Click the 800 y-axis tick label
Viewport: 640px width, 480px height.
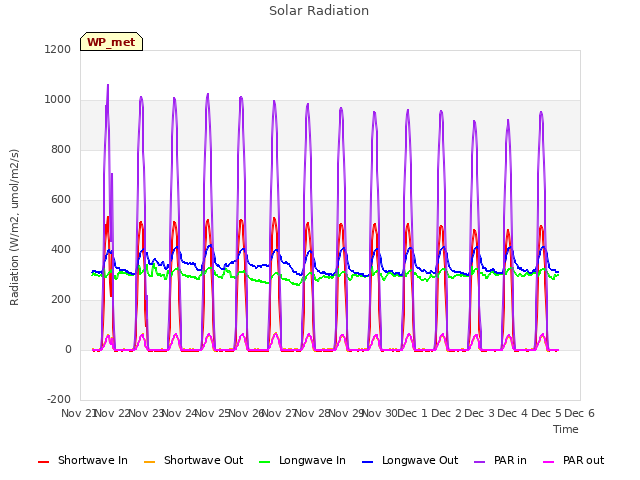click(x=61, y=149)
